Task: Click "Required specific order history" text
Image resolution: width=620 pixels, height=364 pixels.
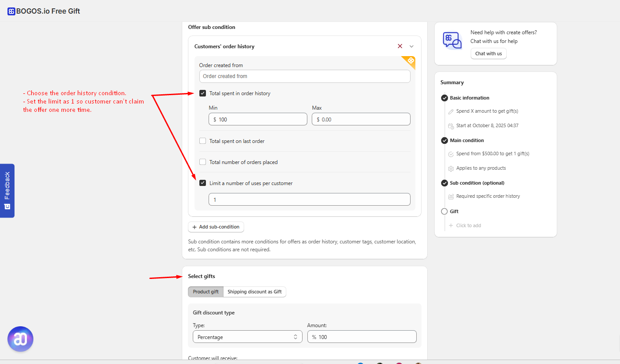Action: coord(488,196)
